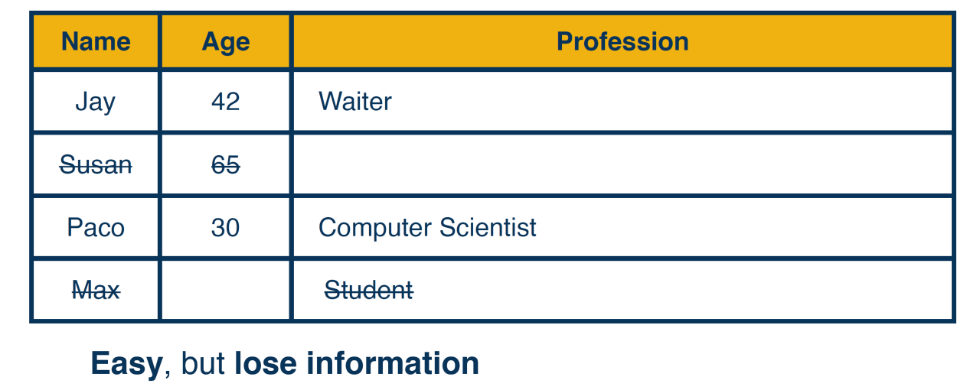Click the Profession column header
980x390 pixels.
[x=622, y=41]
